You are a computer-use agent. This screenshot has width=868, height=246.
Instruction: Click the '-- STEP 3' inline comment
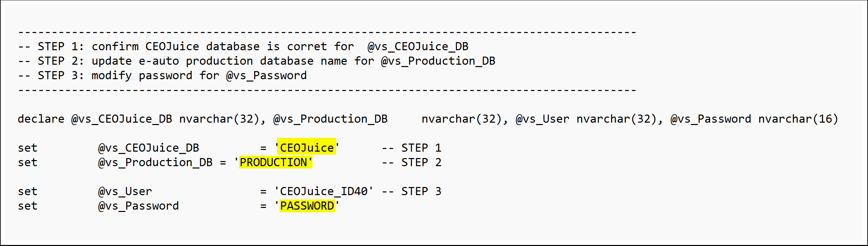(411, 191)
